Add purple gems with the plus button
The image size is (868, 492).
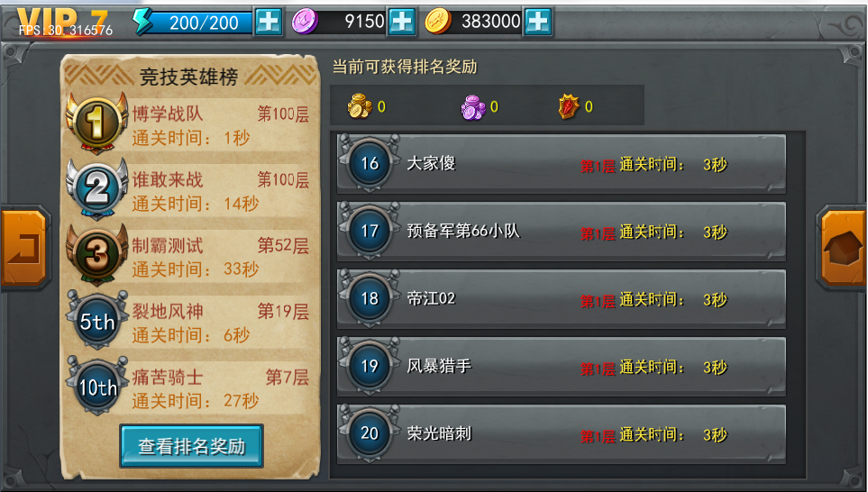click(402, 23)
